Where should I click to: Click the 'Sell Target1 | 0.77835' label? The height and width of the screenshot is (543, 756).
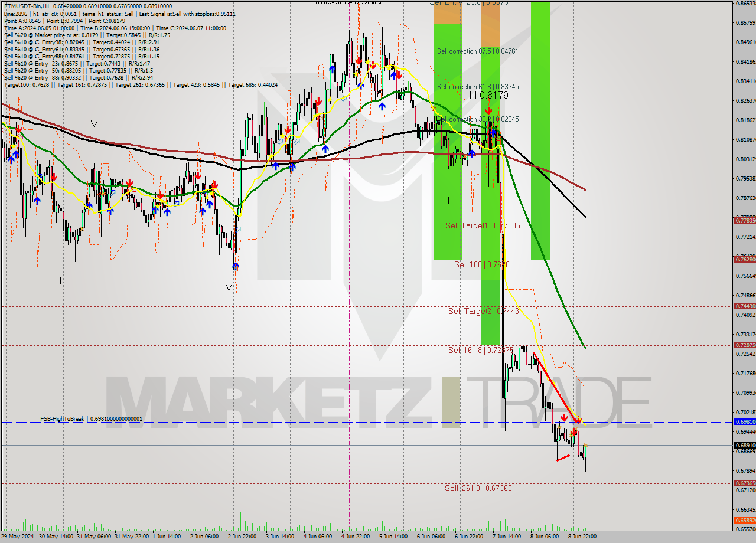click(x=483, y=225)
